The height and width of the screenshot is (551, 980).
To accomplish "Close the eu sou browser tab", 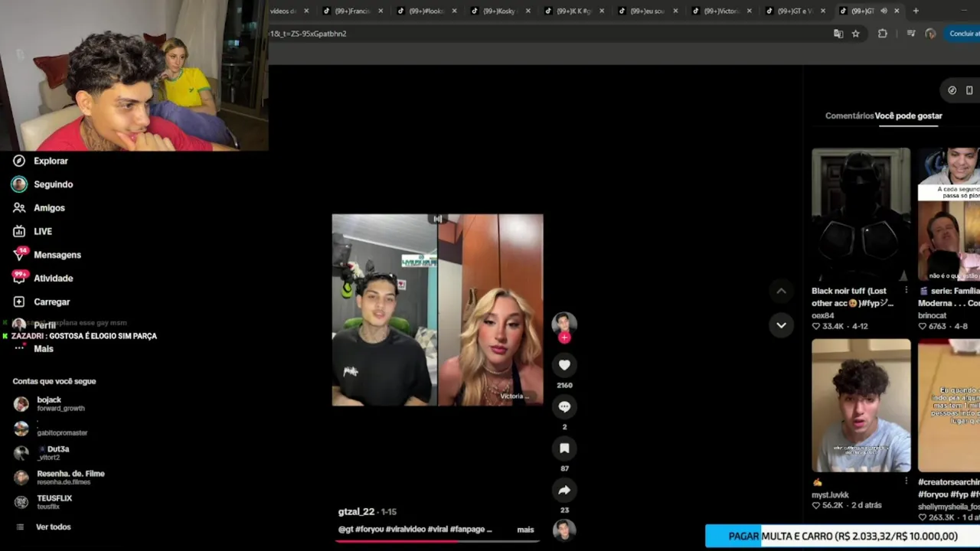I will tap(675, 11).
